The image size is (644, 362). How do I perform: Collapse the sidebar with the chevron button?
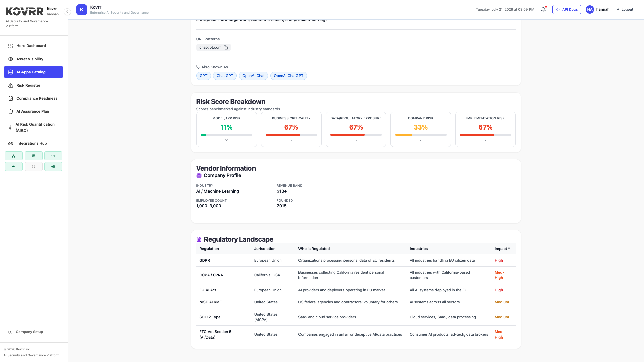[x=67, y=12]
